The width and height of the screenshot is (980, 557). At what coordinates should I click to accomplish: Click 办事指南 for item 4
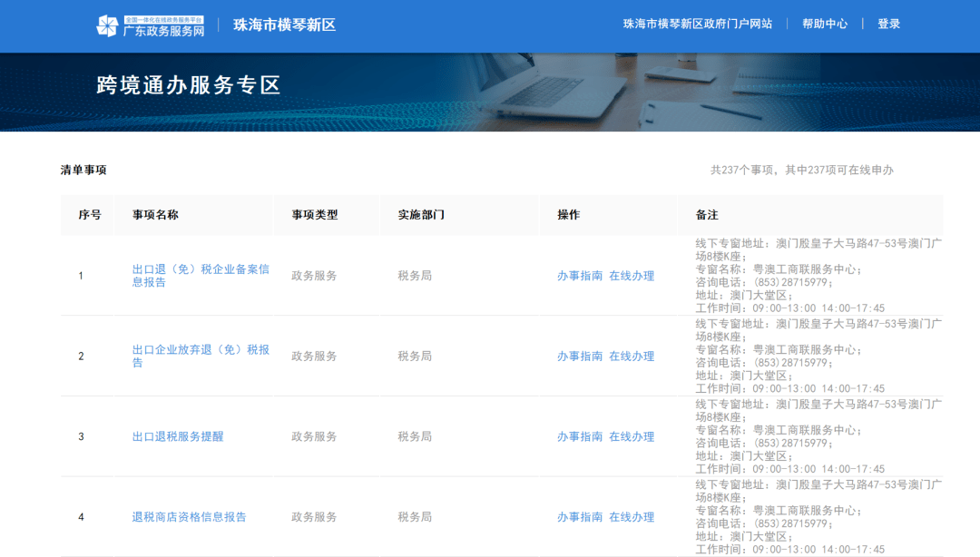coord(579,517)
